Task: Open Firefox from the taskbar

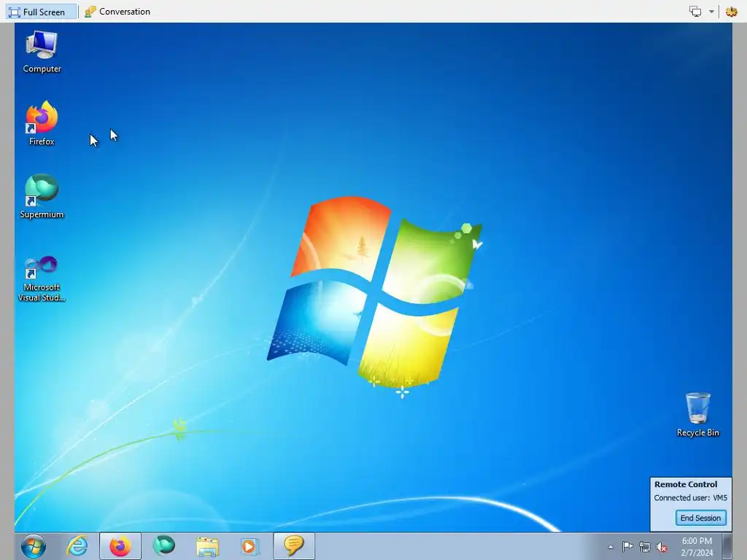Action: click(x=120, y=546)
